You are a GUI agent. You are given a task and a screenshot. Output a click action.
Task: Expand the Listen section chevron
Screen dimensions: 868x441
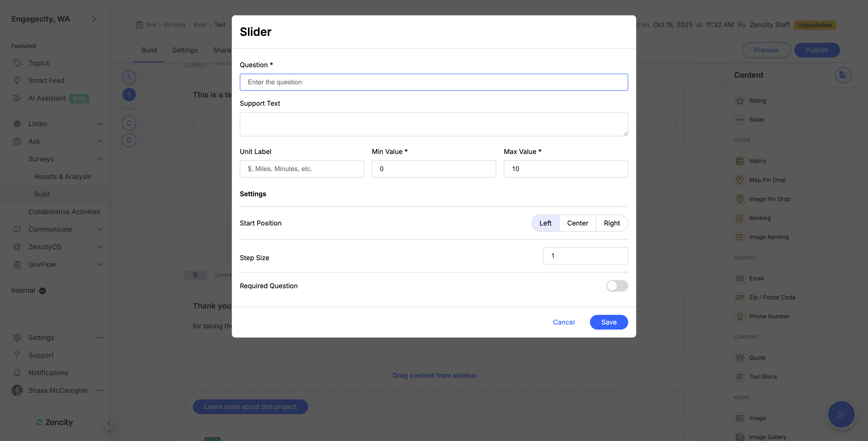click(100, 124)
